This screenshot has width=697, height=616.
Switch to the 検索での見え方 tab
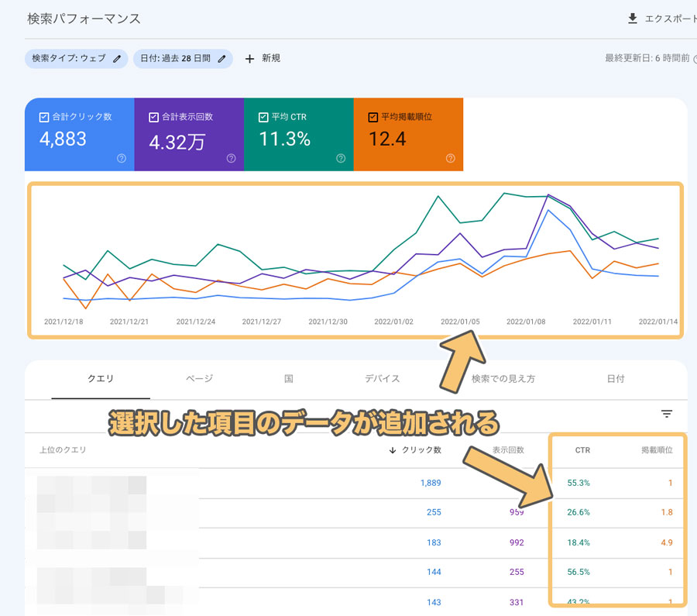point(503,379)
